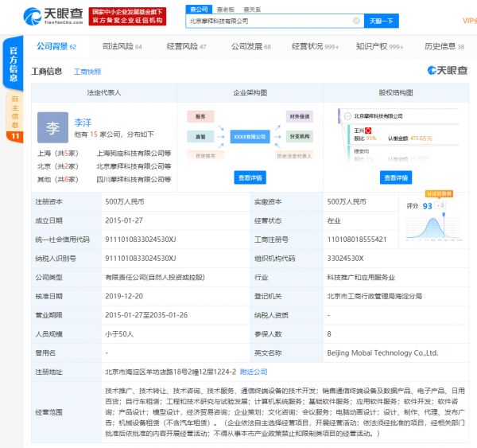Image resolution: width=477 pixels, height=448 pixels.
Task: Click into the company name search field
Action: click(x=270, y=21)
